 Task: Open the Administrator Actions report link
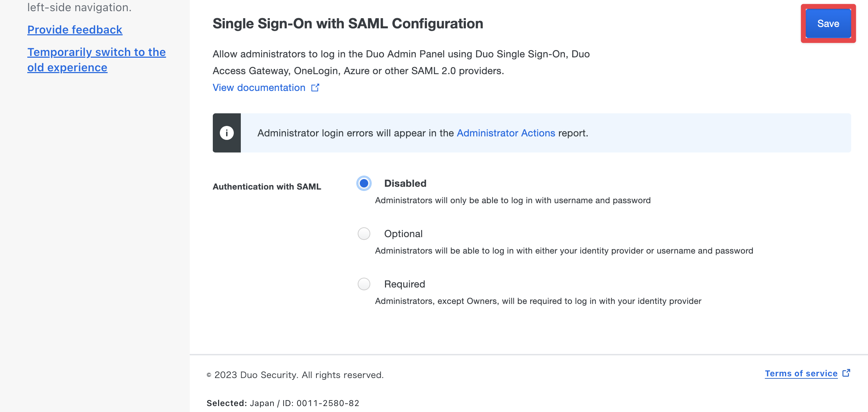(506, 133)
